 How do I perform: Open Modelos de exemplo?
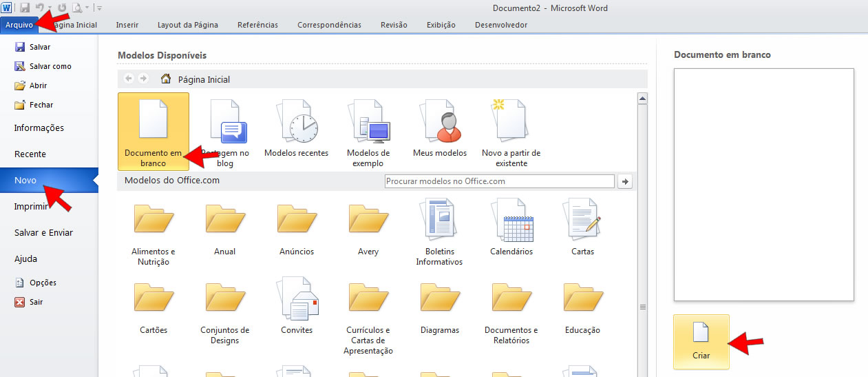[368, 132]
